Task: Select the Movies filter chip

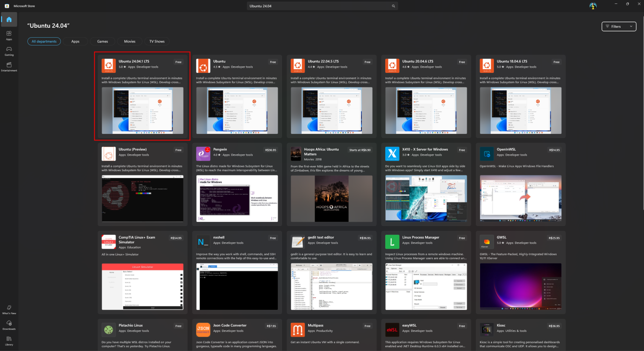Action: click(x=130, y=41)
